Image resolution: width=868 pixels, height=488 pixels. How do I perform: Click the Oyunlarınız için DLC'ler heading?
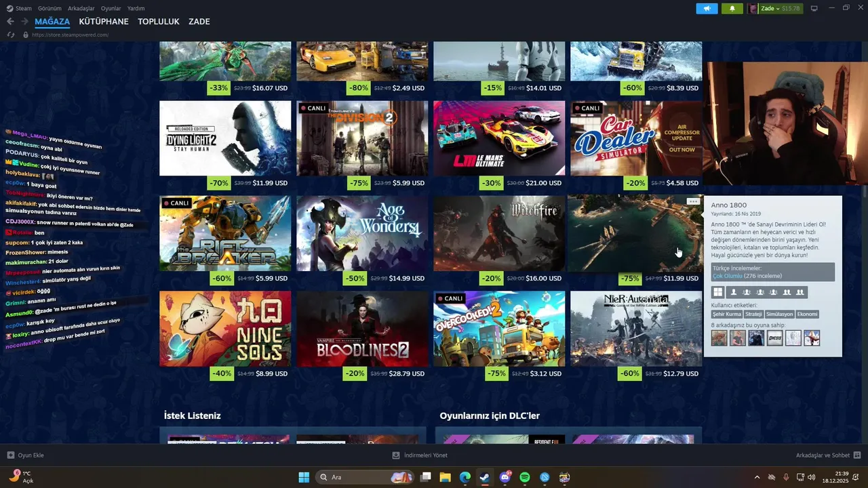(x=490, y=415)
